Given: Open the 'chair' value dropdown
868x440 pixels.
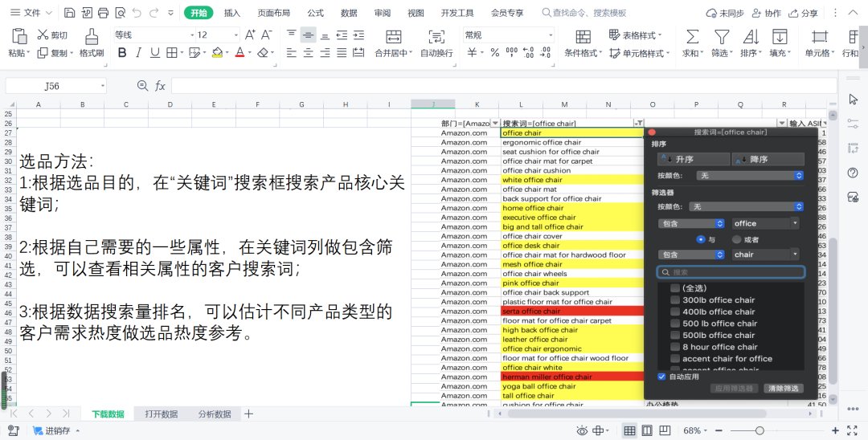Looking at the screenshot, I should click(795, 255).
